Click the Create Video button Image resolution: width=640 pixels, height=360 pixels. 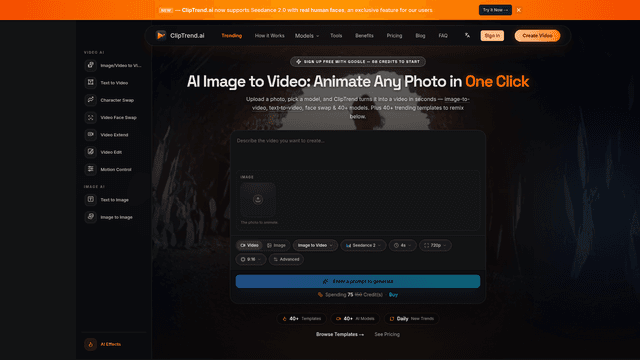[x=537, y=36]
